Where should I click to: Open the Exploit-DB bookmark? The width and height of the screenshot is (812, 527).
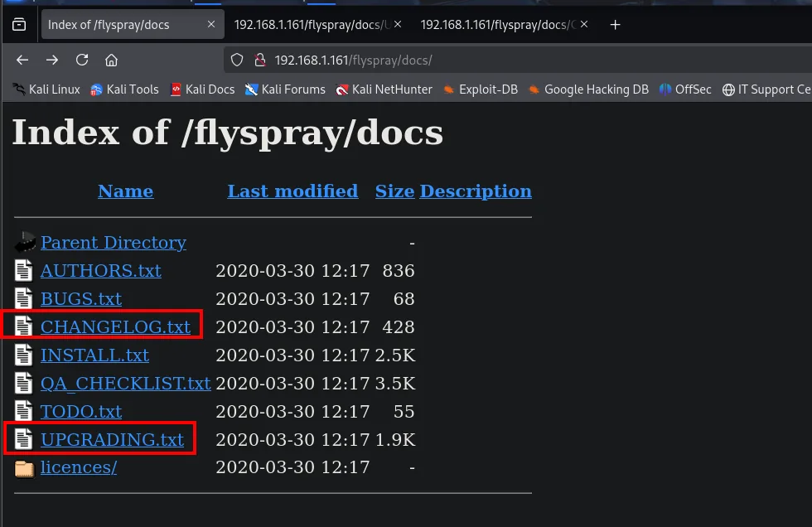coord(480,89)
